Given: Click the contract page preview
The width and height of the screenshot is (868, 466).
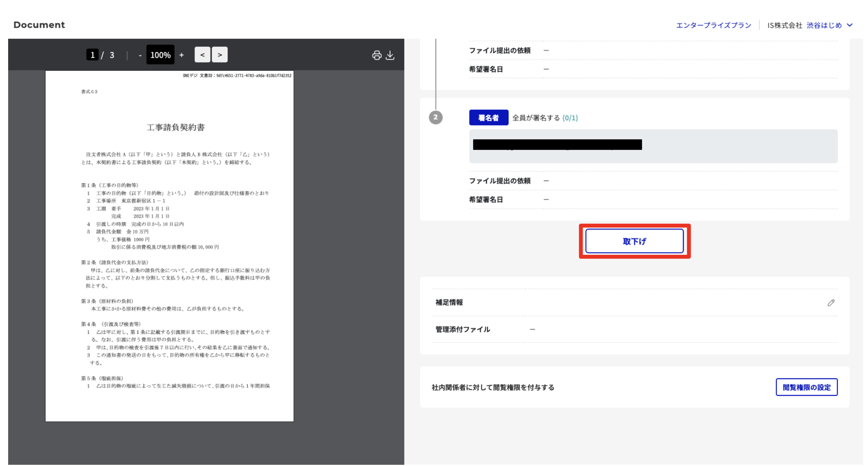Looking at the screenshot, I should pos(169,246).
